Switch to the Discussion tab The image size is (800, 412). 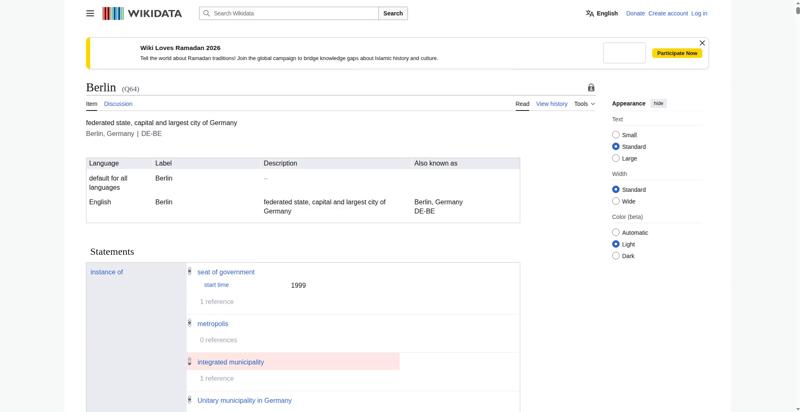(118, 104)
